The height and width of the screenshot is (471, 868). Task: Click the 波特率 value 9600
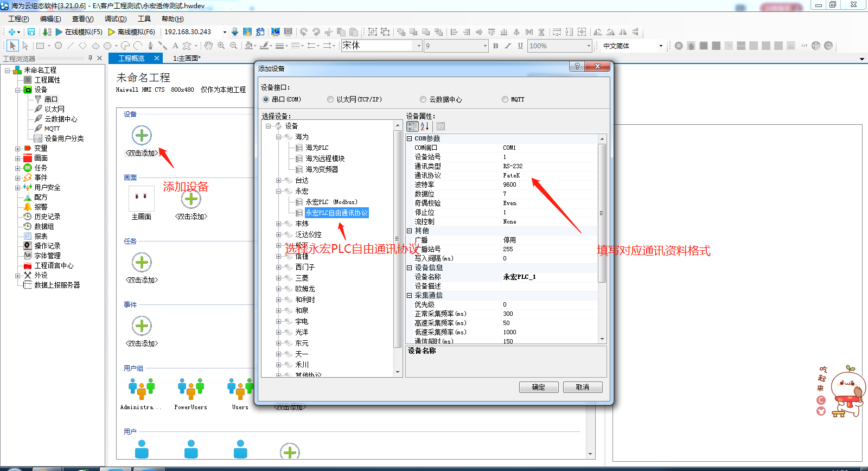(549, 184)
